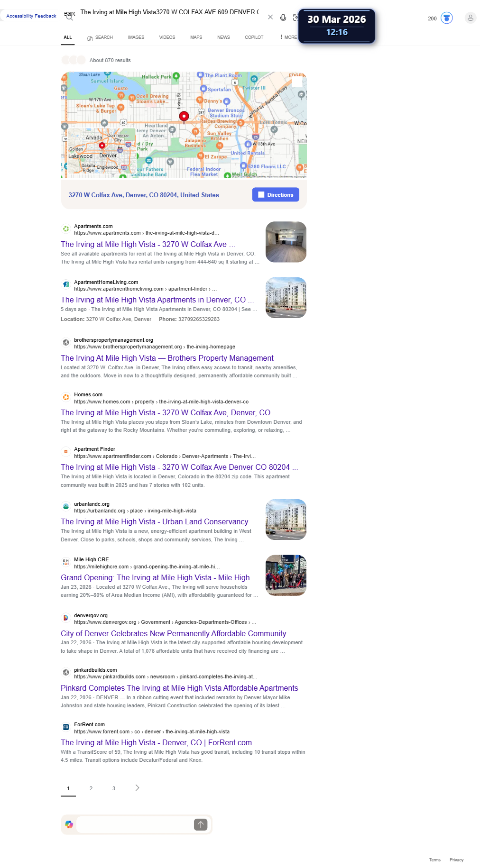Open the Mile High CRE ribbon-cutting thumbnail
Image resolution: width=480 pixels, height=868 pixels.
pyautogui.click(x=286, y=576)
